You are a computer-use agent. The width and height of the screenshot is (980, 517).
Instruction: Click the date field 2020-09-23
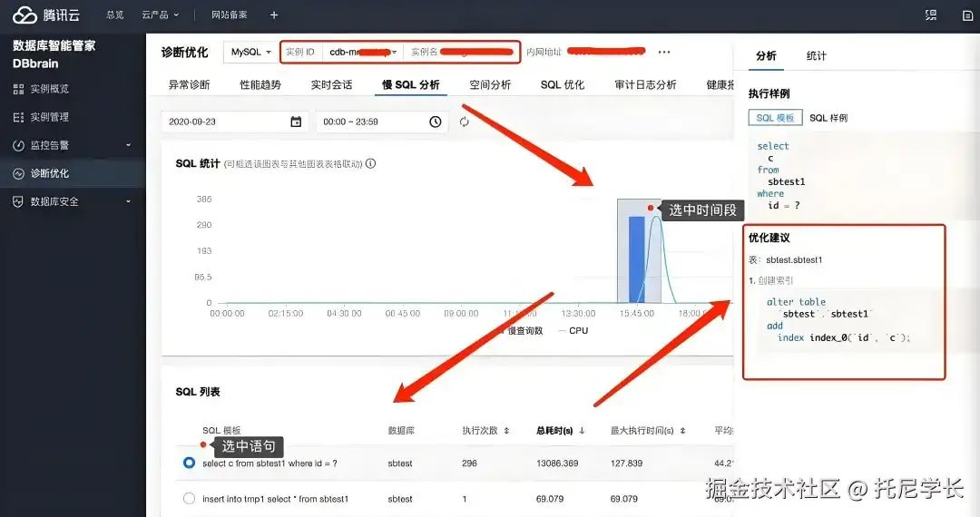point(235,122)
